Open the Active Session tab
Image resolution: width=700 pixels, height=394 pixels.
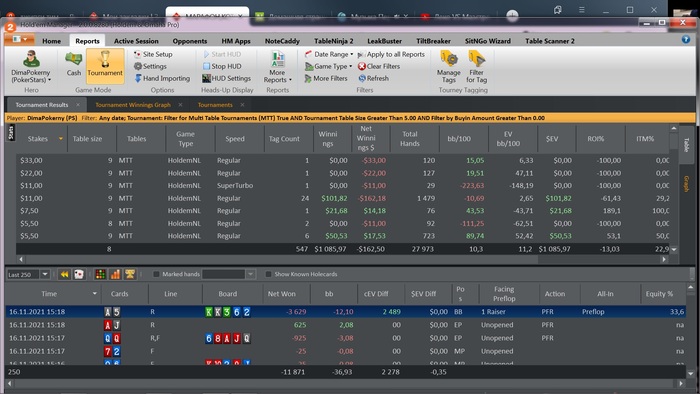point(136,41)
